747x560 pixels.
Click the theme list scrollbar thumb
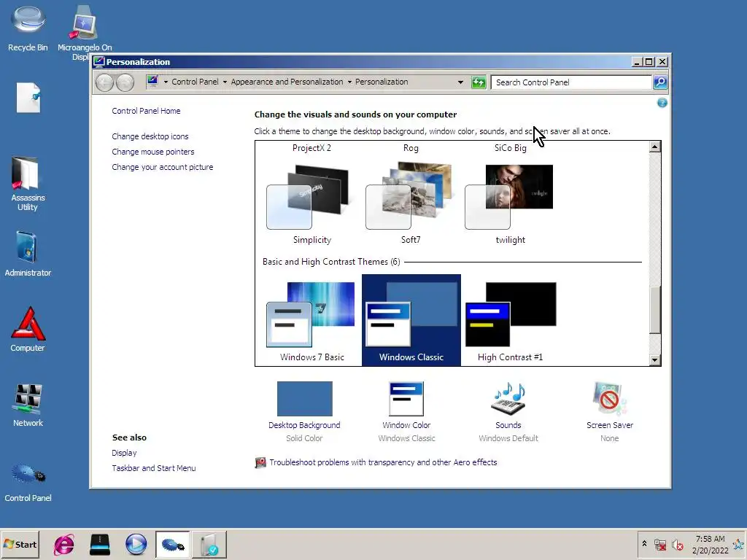[x=655, y=309]
